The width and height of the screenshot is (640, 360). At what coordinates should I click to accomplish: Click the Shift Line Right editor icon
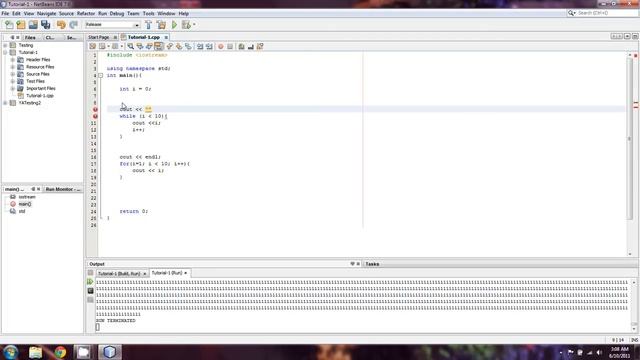pos(209,47)
